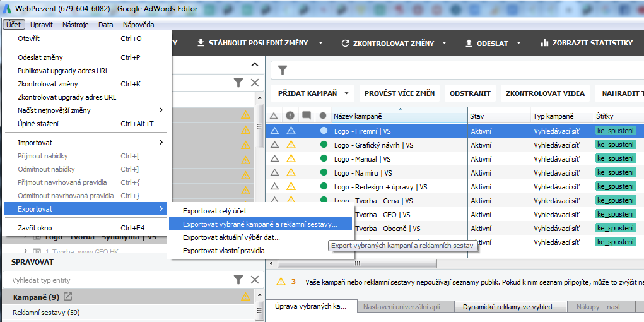This screenshot has width=644, height=322.
Task: Clear entity type search with X icon
Action: (x=255, y=280)
